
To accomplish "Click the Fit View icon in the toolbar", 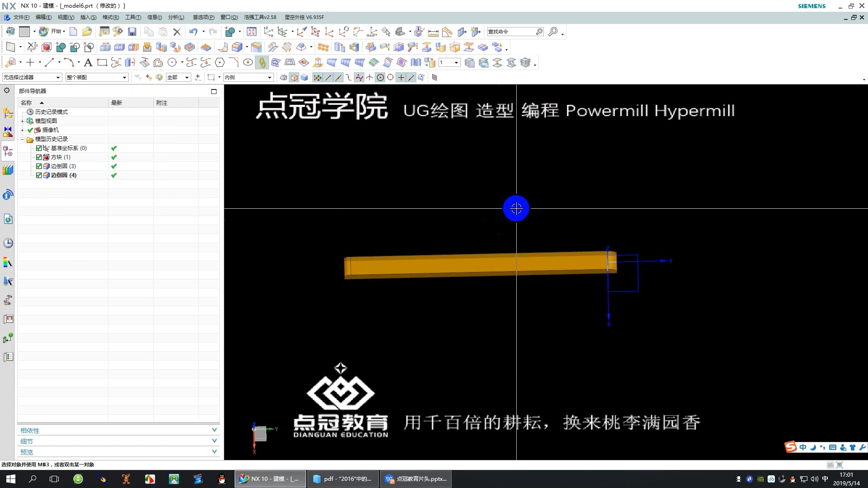I will (x=252, y=32).
